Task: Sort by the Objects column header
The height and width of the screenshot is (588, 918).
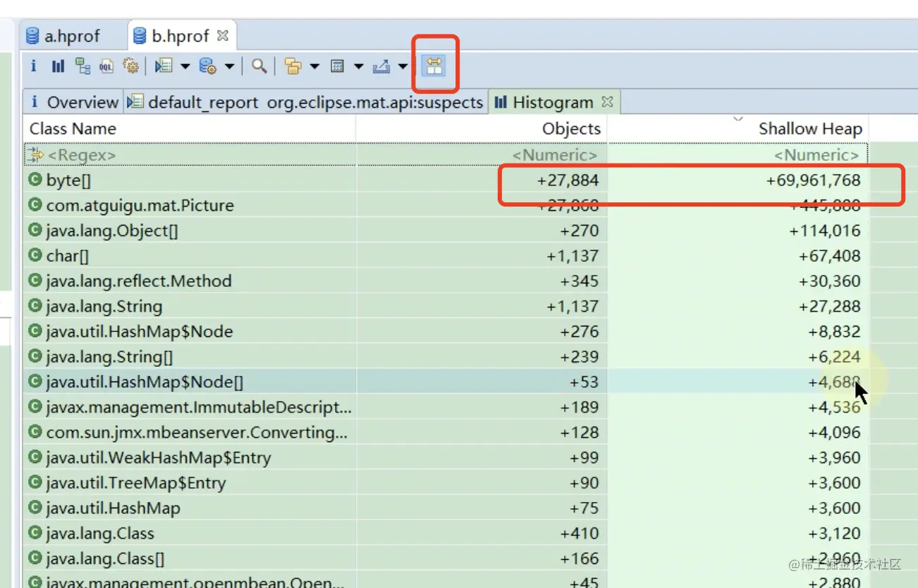Action: 482,128
